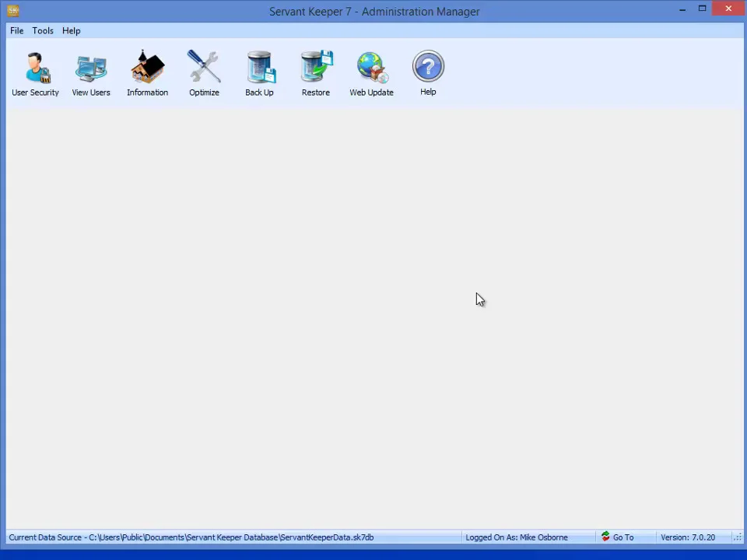Open church Information icon
Viewport: 747px width, 560px height.
[147, 73]
